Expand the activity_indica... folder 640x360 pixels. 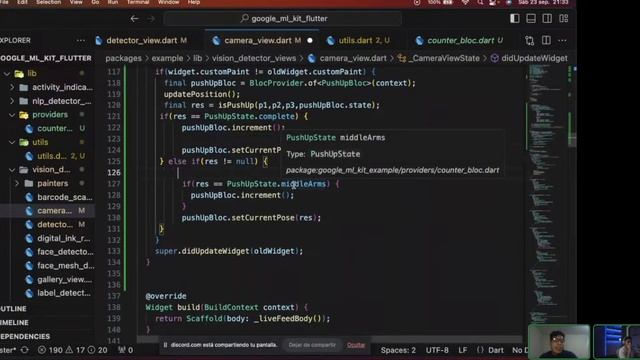pos(12,87)
